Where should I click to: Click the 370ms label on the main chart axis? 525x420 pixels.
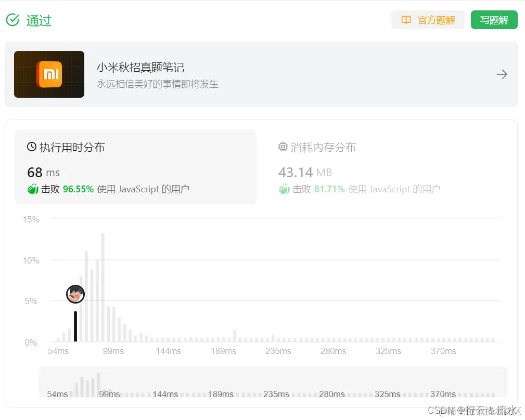click(443, 351)
